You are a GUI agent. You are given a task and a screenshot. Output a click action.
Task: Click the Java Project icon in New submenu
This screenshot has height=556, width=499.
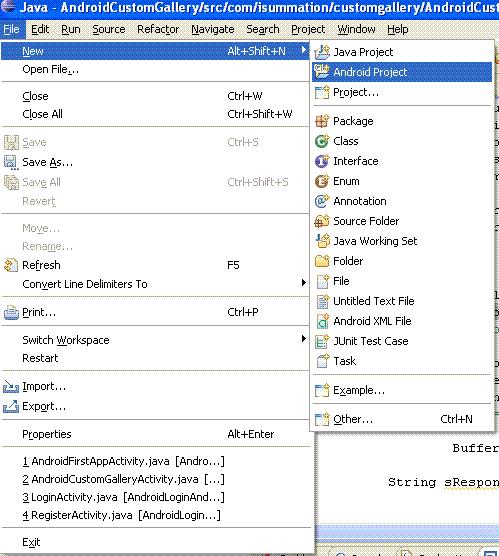pos(322,52)
